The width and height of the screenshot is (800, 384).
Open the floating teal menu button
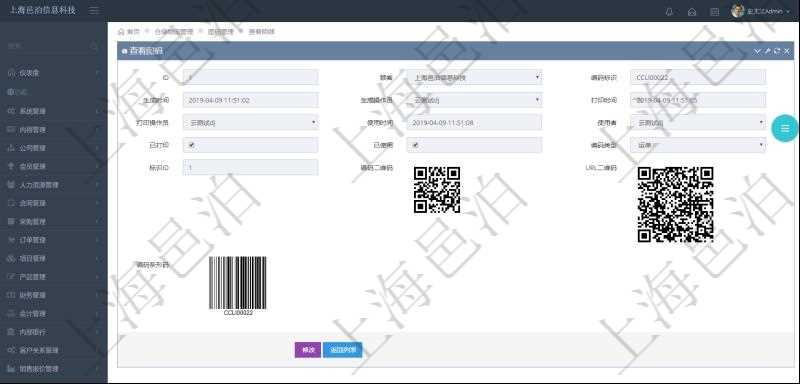(x=785, y=129)
